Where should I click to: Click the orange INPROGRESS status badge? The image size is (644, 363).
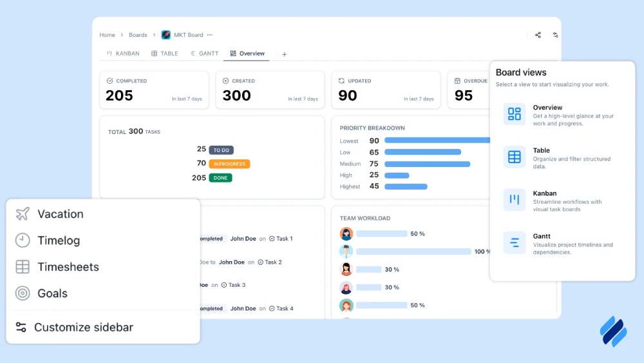(x=229, y=164)
